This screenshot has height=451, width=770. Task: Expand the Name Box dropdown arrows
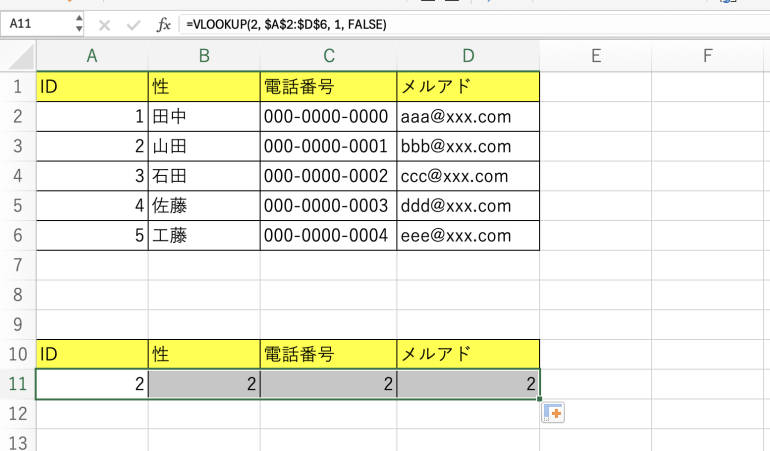pos(79,24)
